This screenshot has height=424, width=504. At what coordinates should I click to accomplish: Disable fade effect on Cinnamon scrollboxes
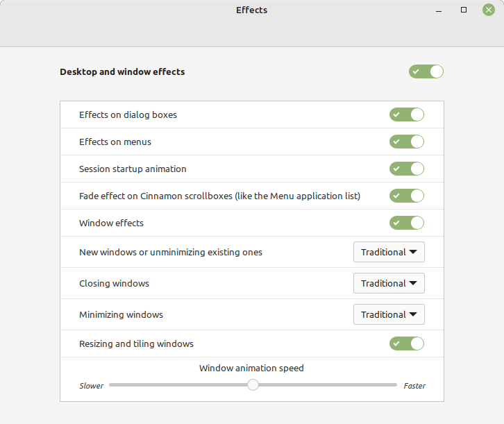(406, 196)
